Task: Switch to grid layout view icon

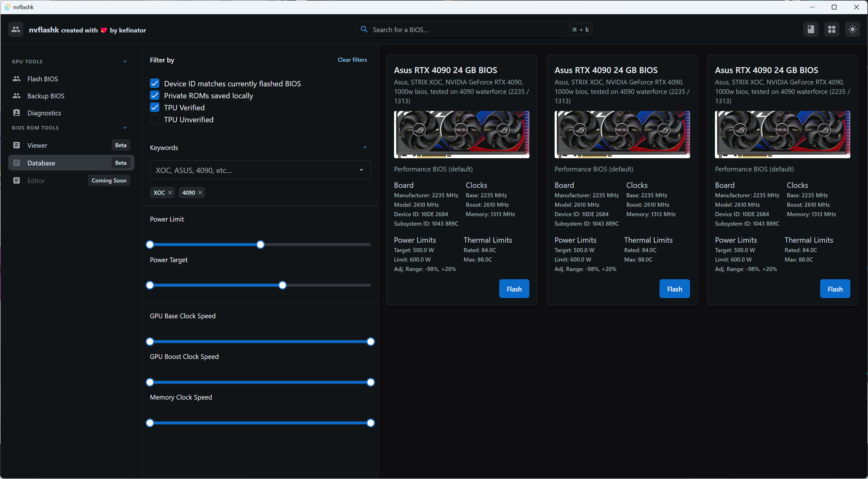Action: coord(831,30)
